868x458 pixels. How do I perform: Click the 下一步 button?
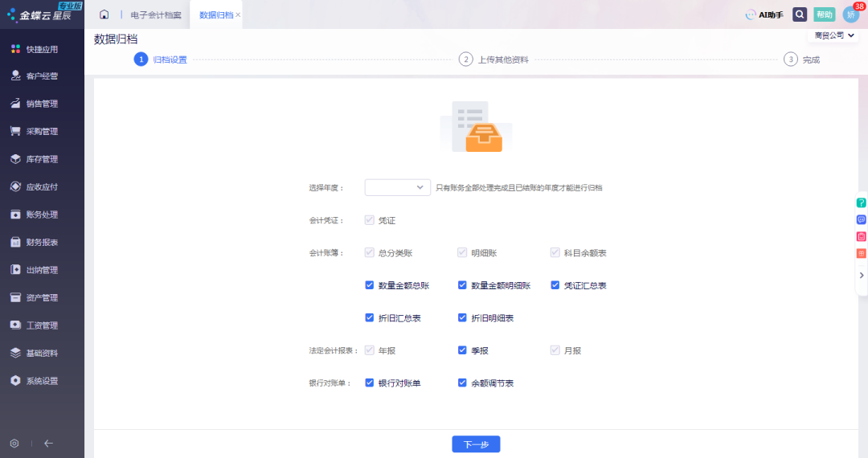tap(476, 444)
